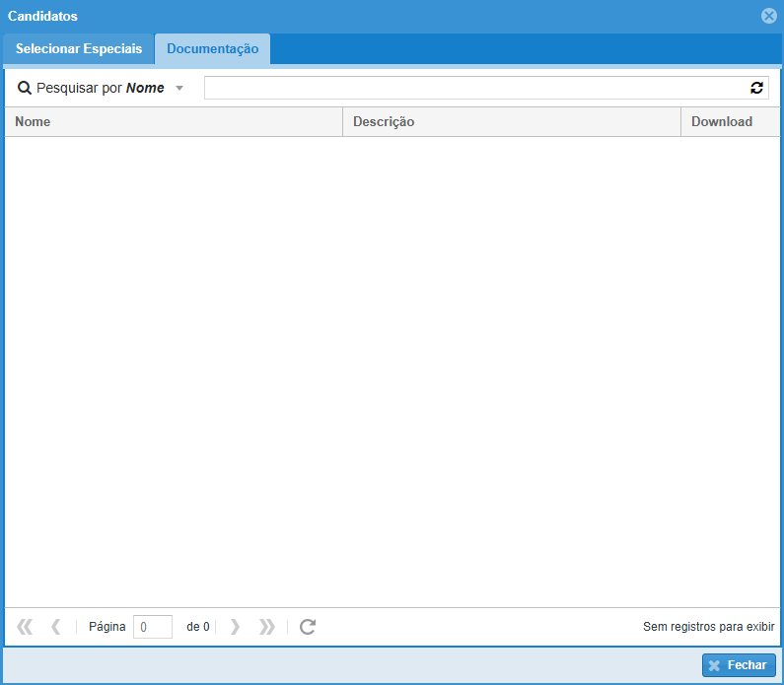Sort by the Descrição column header

tap(511, 122)
